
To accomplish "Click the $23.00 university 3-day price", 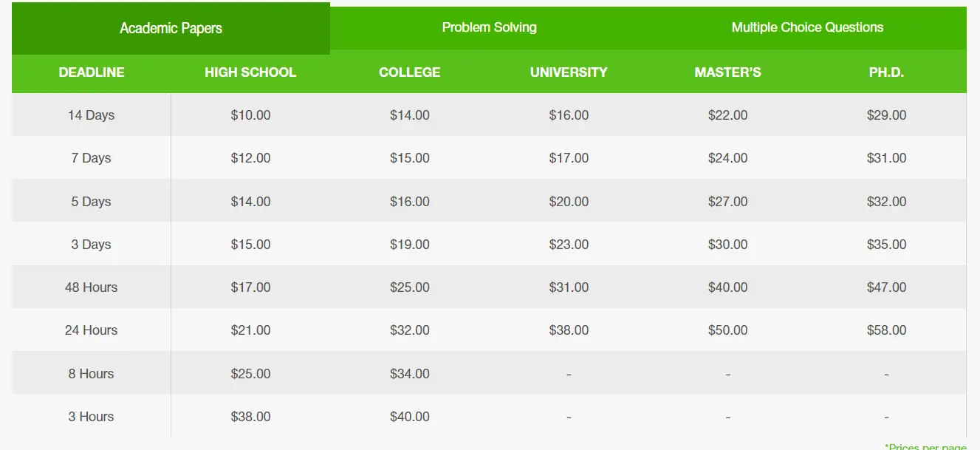I will (x=568, y=244).
